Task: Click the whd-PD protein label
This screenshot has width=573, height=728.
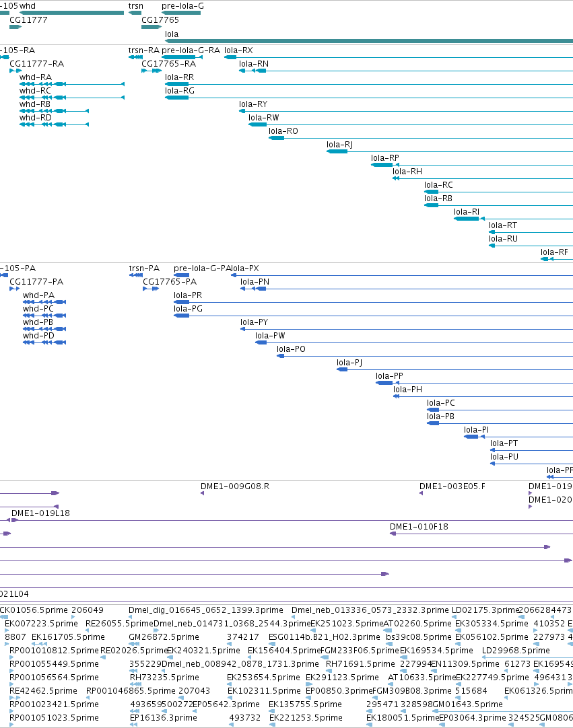Action: [x=38, y=336]
